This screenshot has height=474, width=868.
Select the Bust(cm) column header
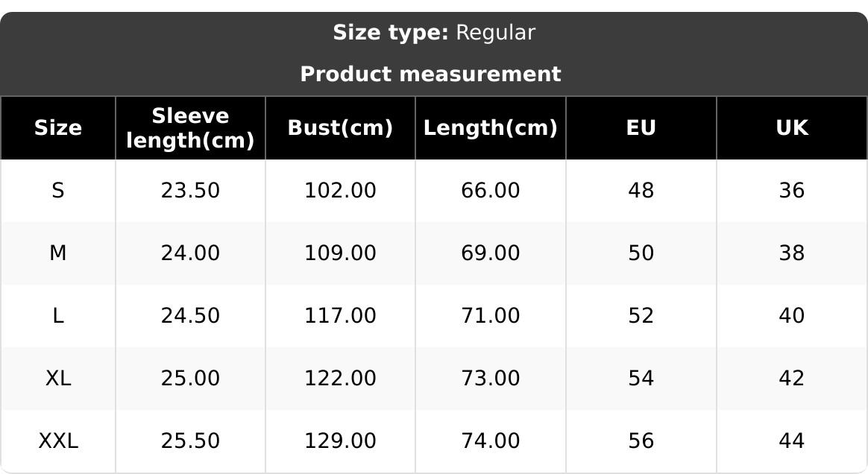click(x=340, y=128)
